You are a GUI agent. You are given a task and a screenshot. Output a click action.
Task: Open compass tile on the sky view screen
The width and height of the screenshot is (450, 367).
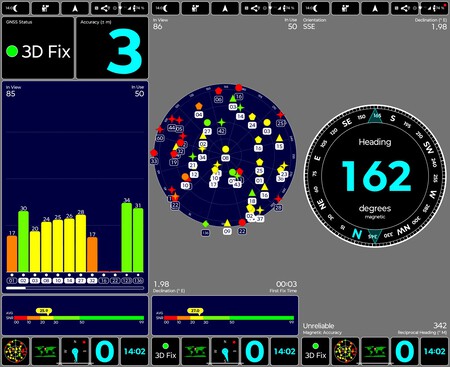[x=225, y=351]
